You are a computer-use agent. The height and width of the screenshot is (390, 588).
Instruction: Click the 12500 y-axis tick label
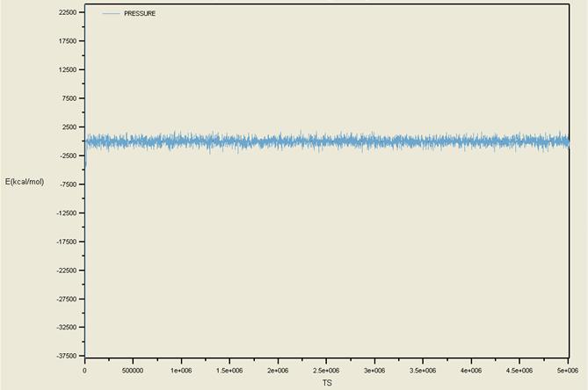65,69
